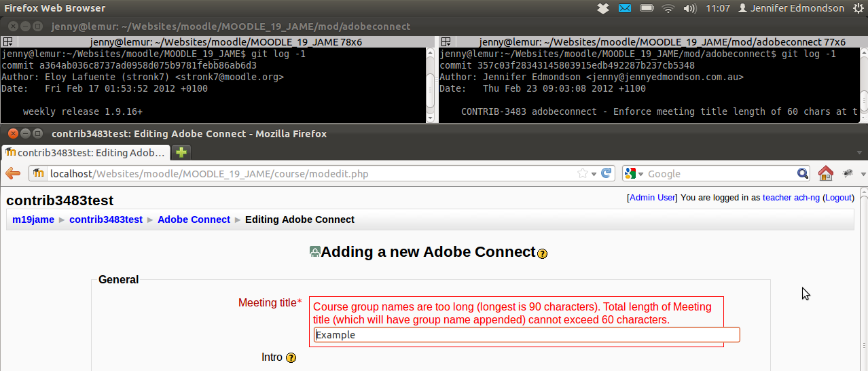Open the mail envelope indicator

pos(625,8)
